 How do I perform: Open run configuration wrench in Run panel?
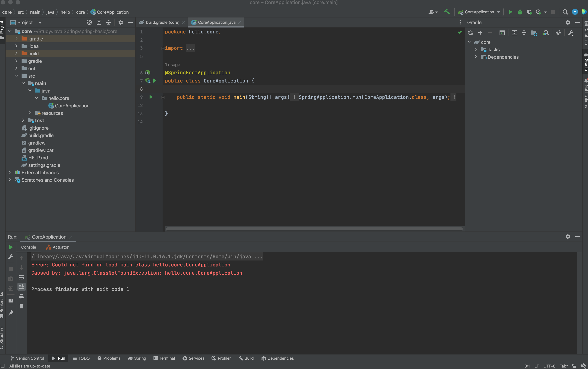click(11, 257)
